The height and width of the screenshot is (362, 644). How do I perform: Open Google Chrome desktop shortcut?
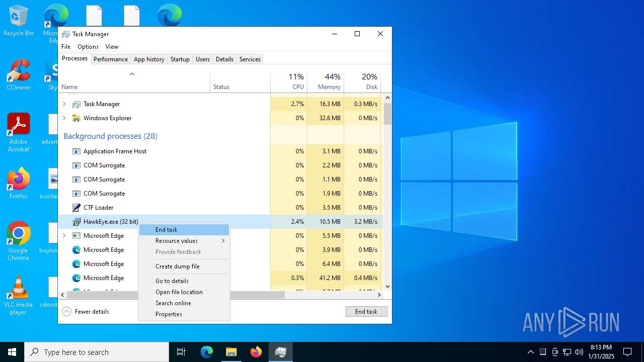pyautogui.click(x=18, y=241)
